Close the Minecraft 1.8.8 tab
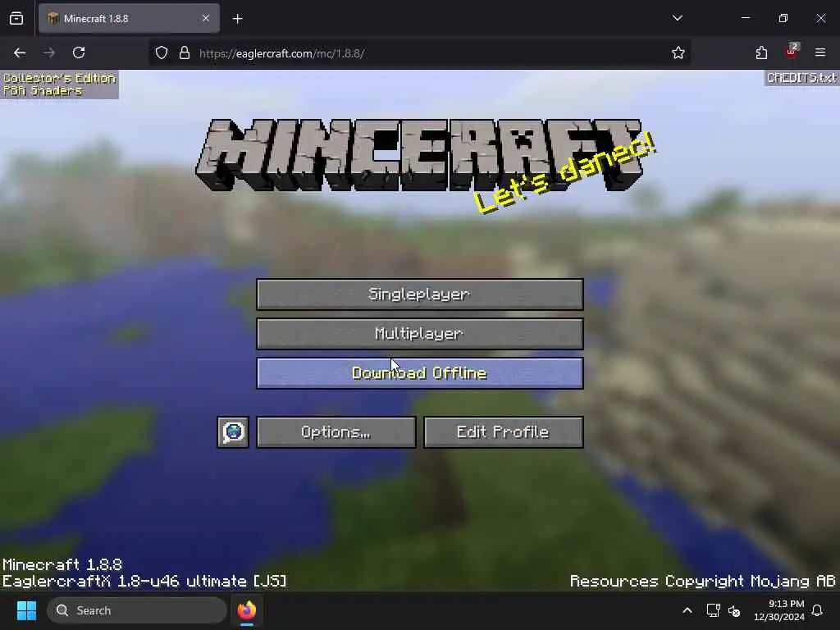The height and width of the screenshot is (630, 840). pos(206,18)
